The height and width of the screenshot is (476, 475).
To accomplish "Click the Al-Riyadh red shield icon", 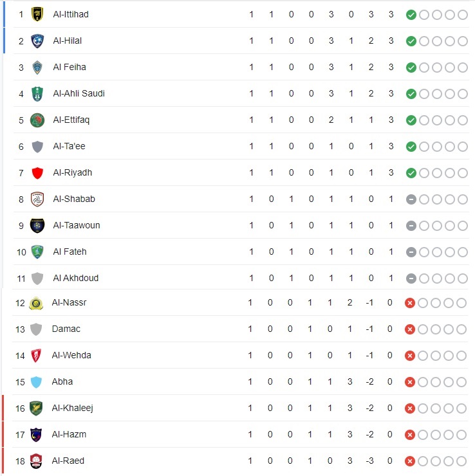I will 37,172.
